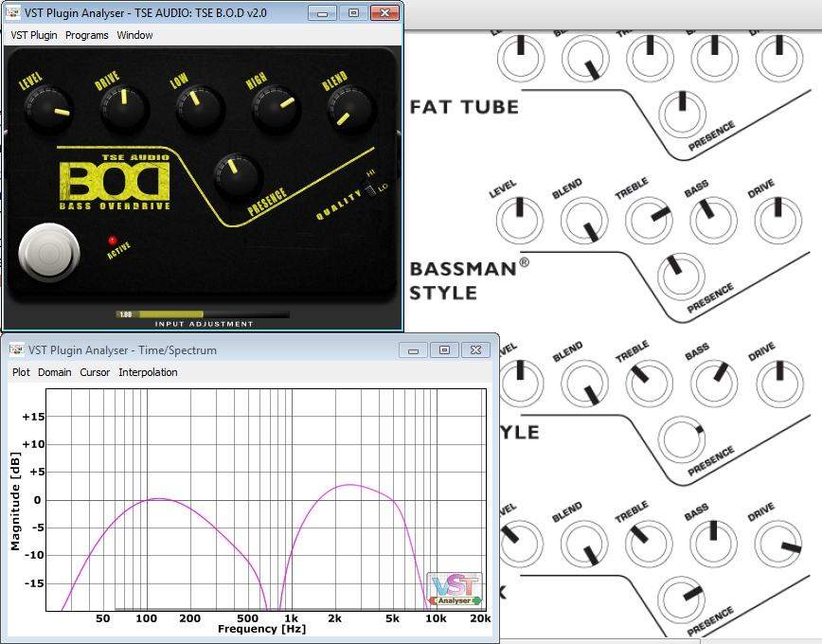Viewport: 822px width, 644px height.
Task: Toggle the white bypass footswitch
Action: click(49, 251)
